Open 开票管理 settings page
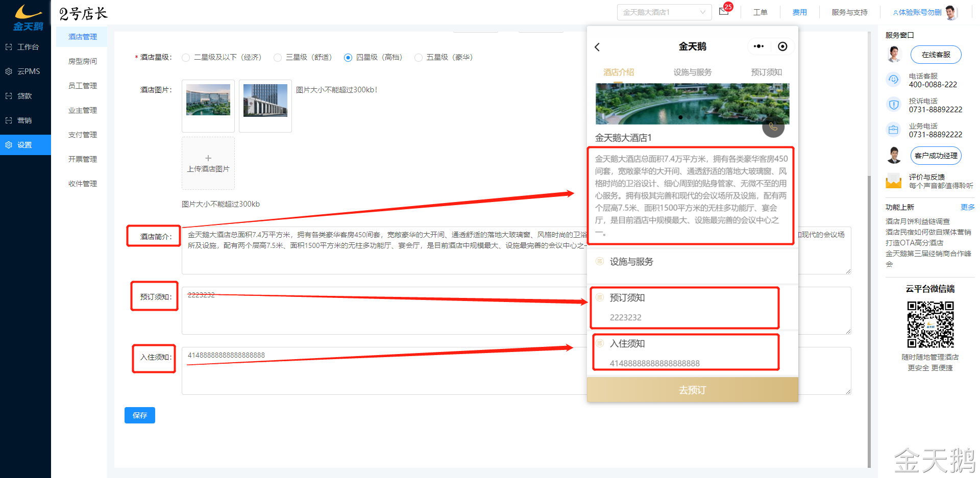Screen dimensions: 980x478 [82, 159]
